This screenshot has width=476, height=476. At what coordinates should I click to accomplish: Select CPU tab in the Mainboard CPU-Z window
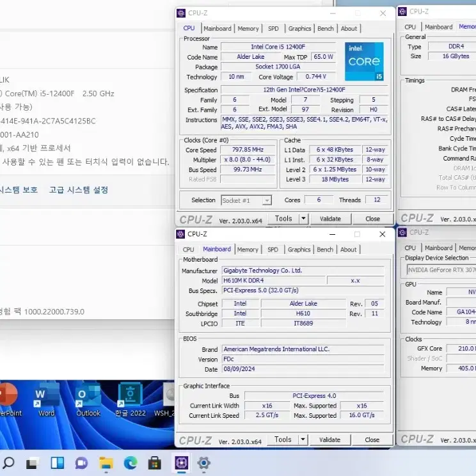click(x=188, y=250)
